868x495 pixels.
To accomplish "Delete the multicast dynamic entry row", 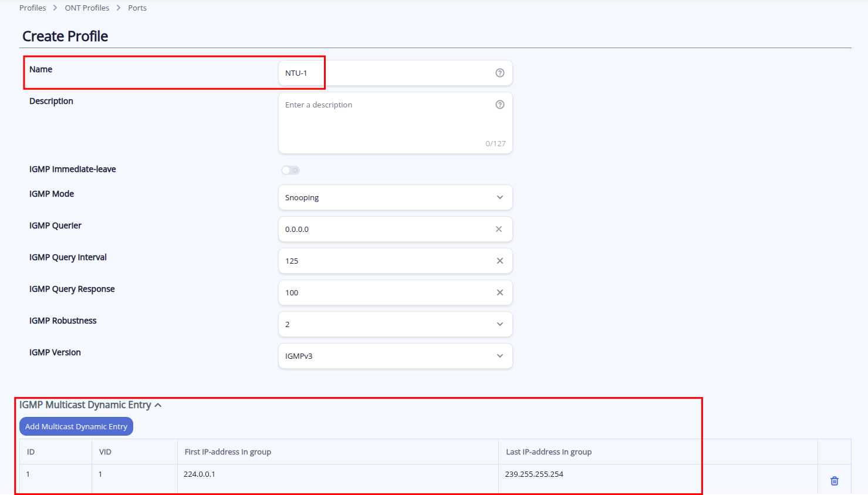I will coord(835,481).
